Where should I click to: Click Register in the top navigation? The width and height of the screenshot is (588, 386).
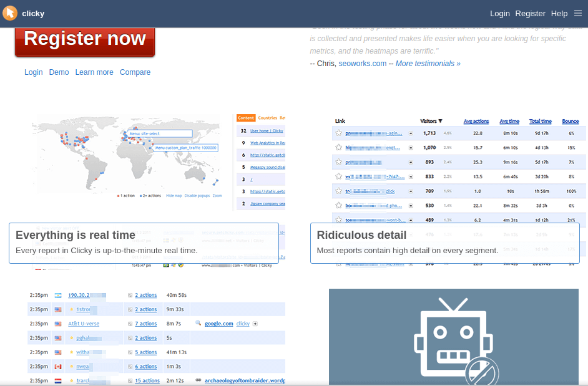click(x=530, y=14)
